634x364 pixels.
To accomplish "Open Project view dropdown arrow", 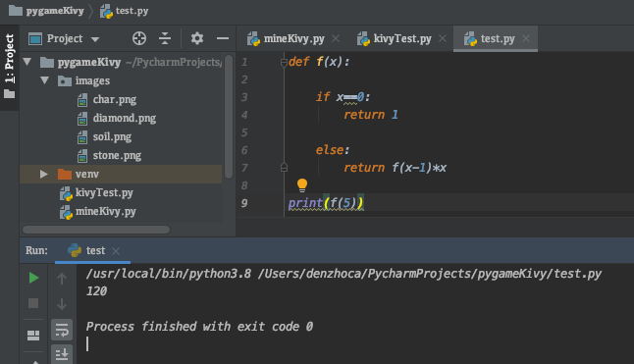I will pos(95,39).
